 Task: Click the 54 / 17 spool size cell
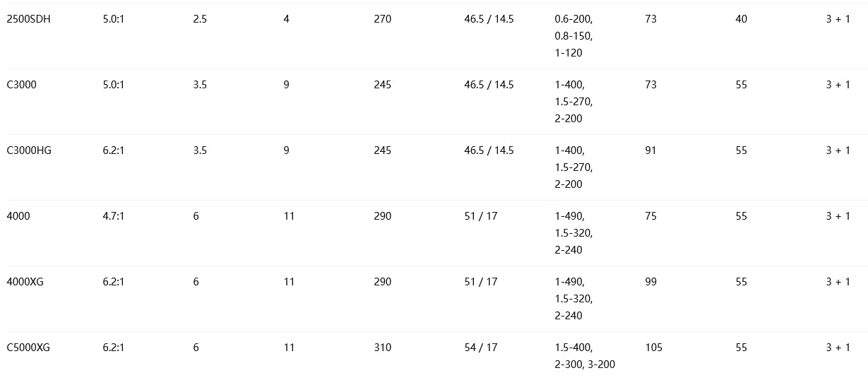pyautogui.click(x=480, y=348)
